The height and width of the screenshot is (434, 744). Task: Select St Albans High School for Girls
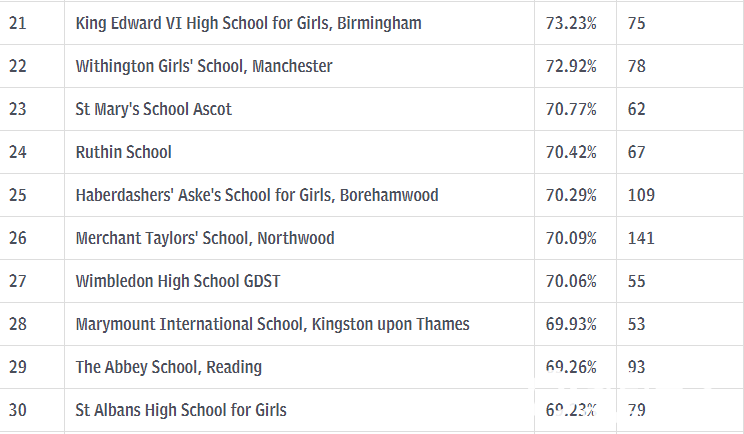(181, 410)
